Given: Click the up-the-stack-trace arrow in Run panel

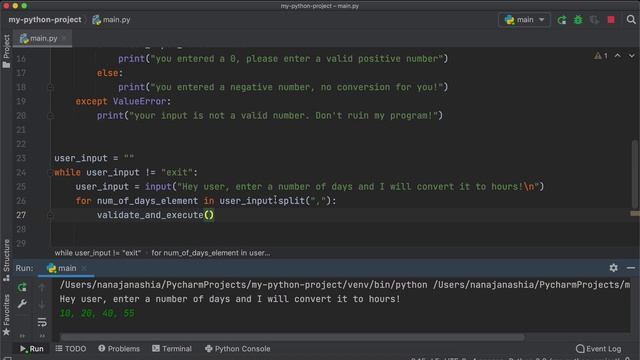Looking at the screenshot, I should click(x=42, y=288).
